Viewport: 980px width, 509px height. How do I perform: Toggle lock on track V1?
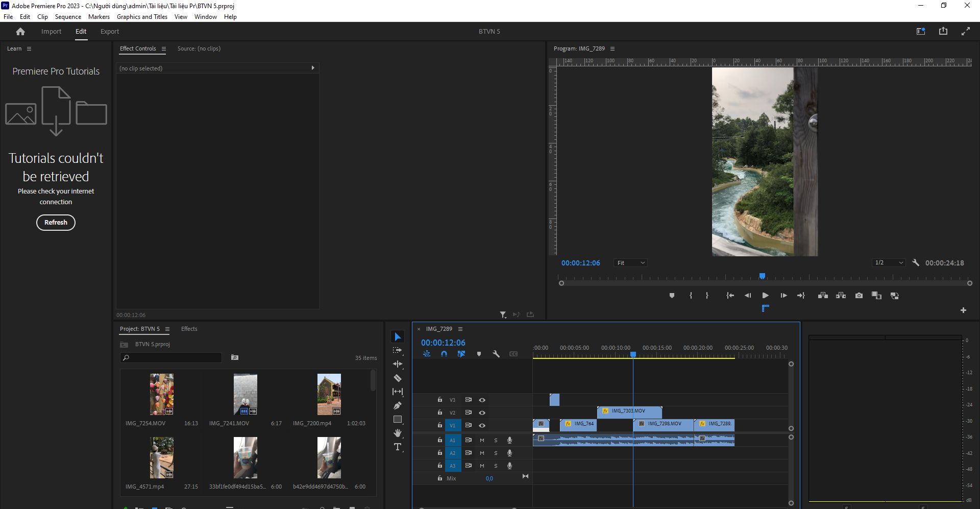[x=439, y=425]
